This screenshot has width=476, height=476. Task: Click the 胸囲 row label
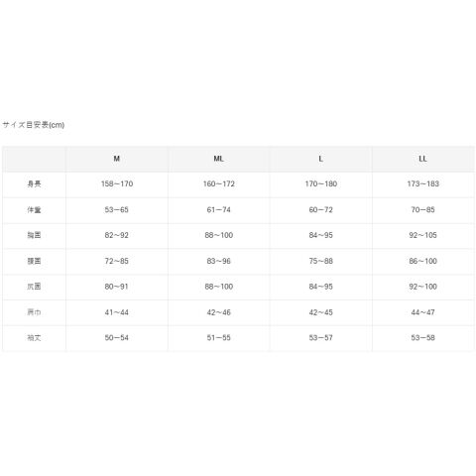34,235
